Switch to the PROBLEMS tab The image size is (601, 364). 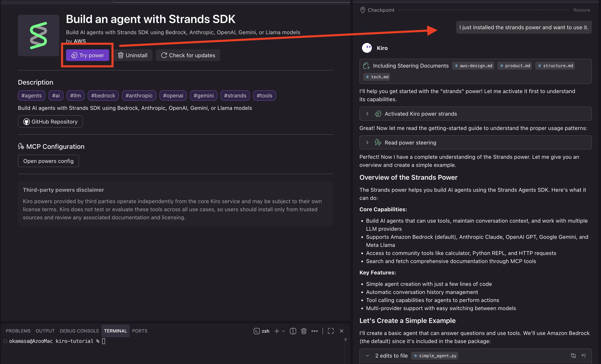click(x=18, y=331)
